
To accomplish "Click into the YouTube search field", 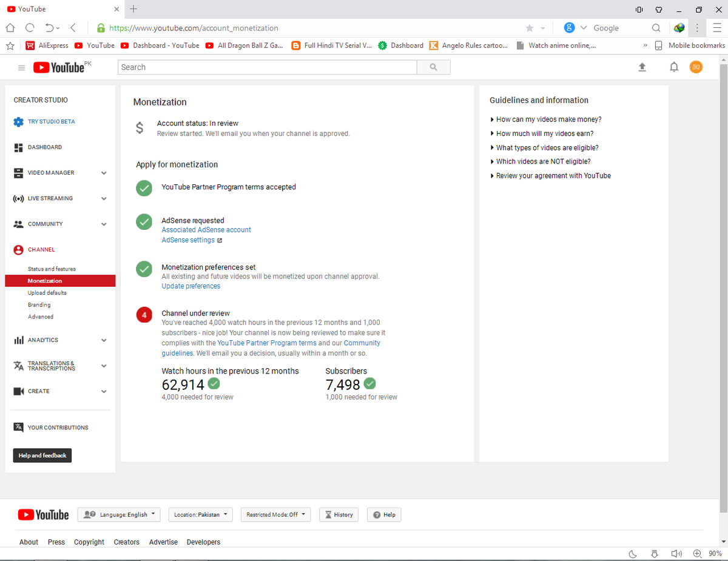I will 268,67.
